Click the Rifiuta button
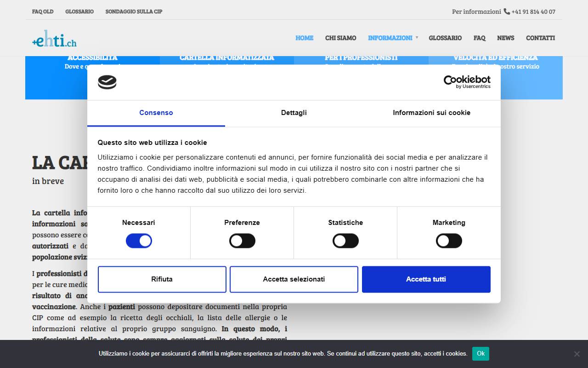This screenshot has width=588, height=368. click(162, 279)
